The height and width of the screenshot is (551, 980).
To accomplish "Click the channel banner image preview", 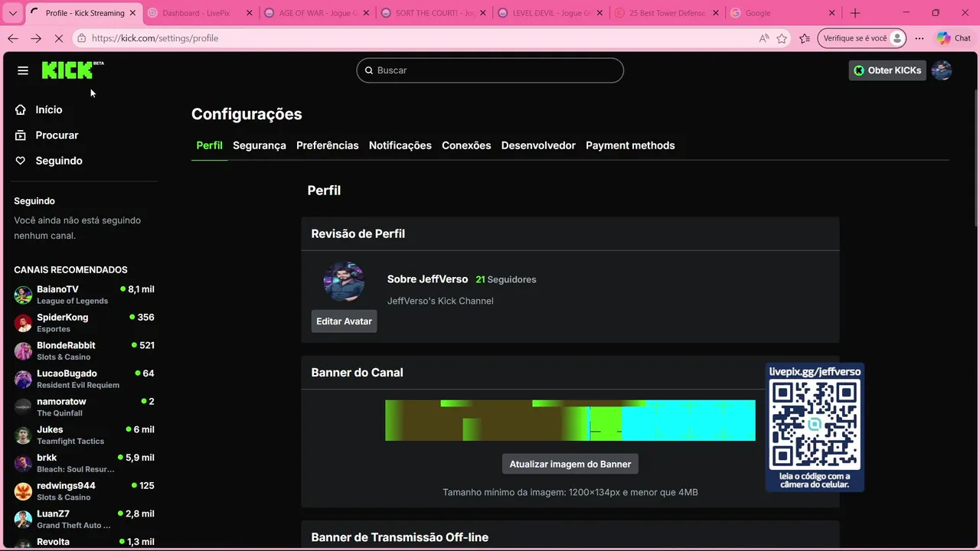I will [x=570, y=420].
